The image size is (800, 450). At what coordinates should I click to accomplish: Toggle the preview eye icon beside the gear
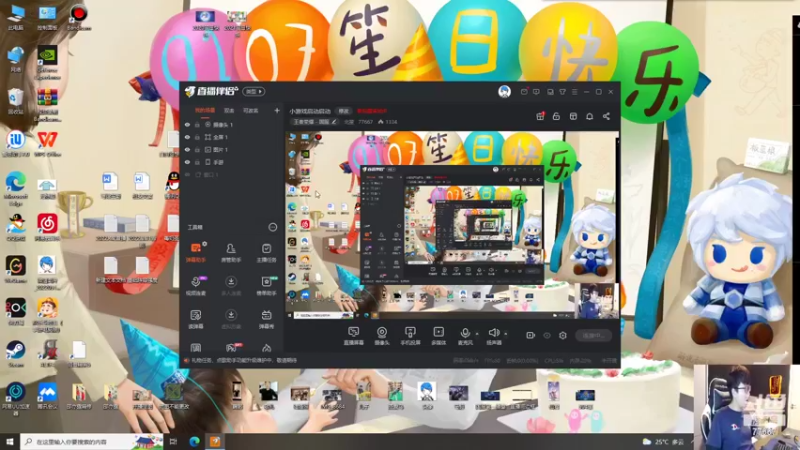(x=547, y=335)
